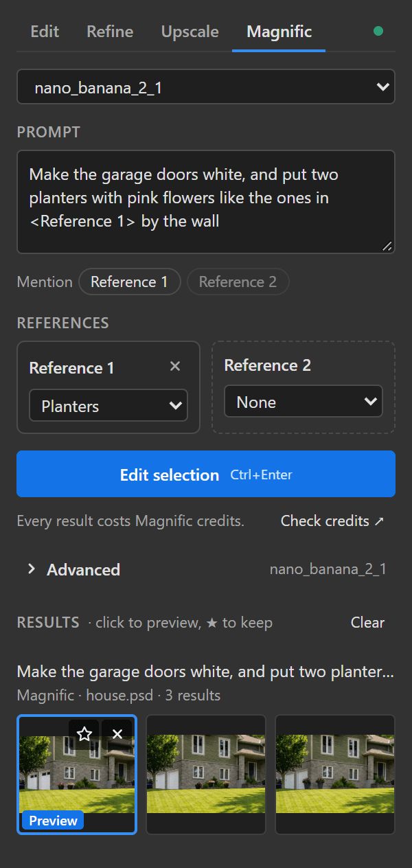This screenshot has height=868, width=412.
Task: Preview the second result thumbnail
Action: 206,775
